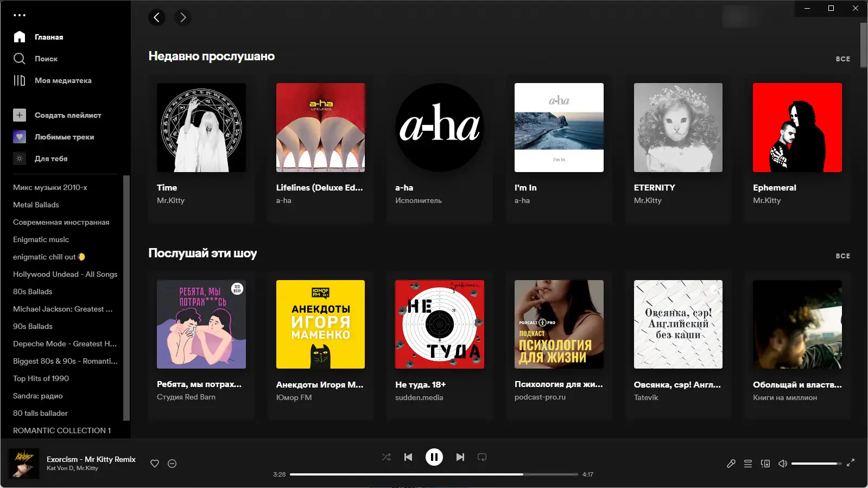Open the connect to device menu
Image resolution: width=868 pixels, height=488 pixels.
tap(765, 464)
